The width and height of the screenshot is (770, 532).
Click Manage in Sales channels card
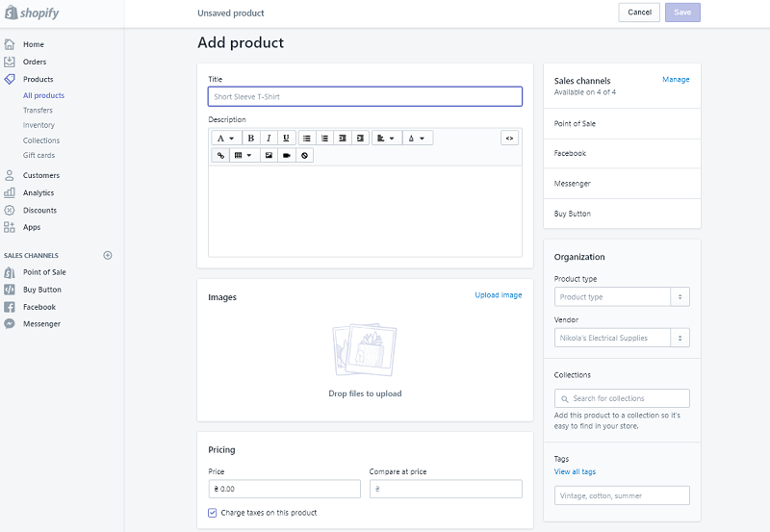pyautogui.click(x=676, y=80)
